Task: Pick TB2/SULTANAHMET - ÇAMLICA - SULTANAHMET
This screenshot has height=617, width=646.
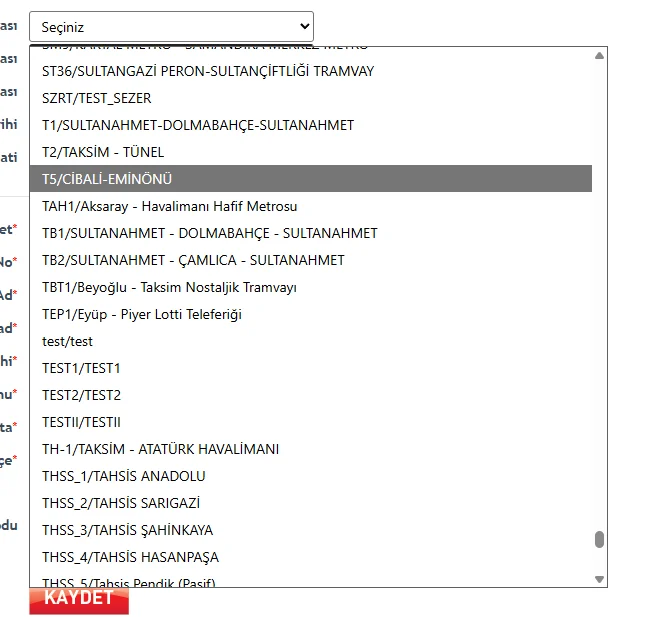Action: click(x=193, y=260)
